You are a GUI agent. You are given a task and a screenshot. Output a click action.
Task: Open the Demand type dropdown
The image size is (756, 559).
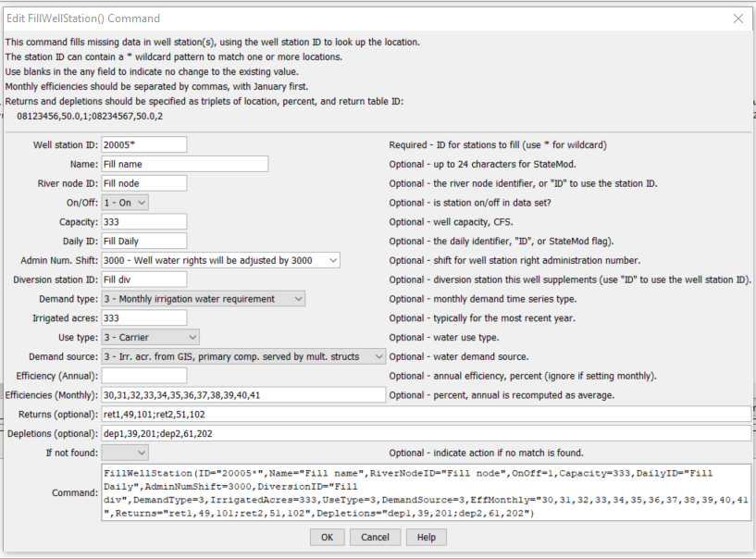coord(203,299)
